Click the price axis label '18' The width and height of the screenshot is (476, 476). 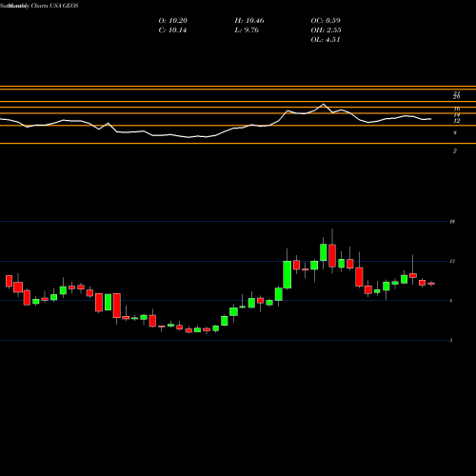click(x=452, y=222)
